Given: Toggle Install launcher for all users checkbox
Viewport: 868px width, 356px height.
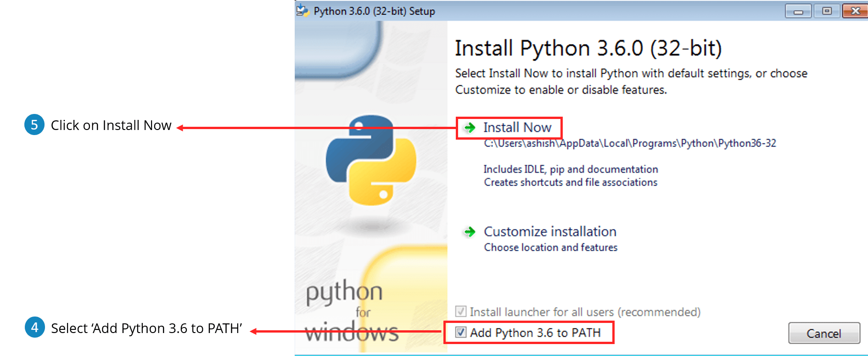Looking at the screenshot, I should tap(461, 311).
